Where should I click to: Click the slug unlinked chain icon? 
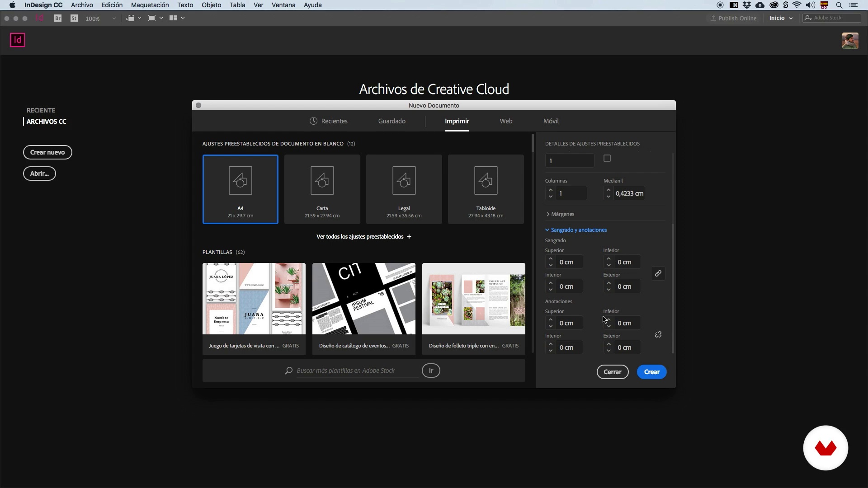pyautogui.click(x=658, y=335)
